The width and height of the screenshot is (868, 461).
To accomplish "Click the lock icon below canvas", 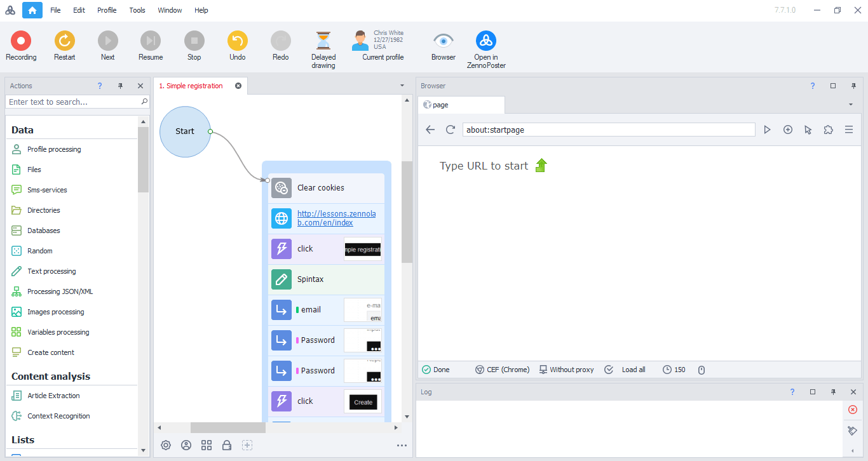I will click(227, 445).
